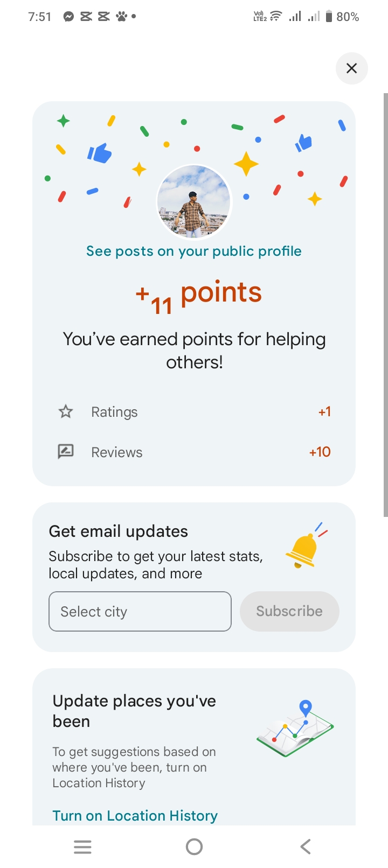Open Android recent apps menu button

click(82, 847)
